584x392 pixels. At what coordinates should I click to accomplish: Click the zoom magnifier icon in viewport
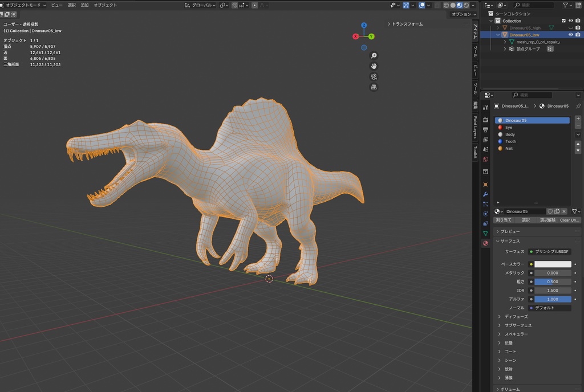[374, 55]
